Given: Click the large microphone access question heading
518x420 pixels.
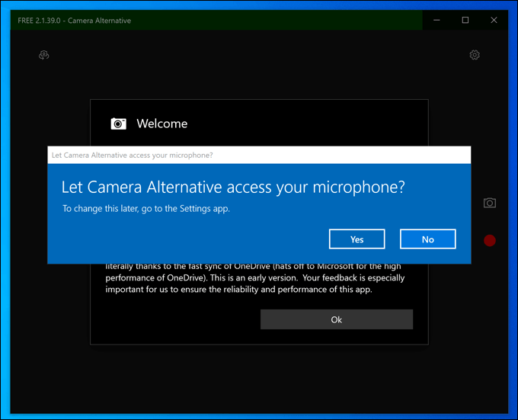Looking at the screenshot, I should pos(233,187).
